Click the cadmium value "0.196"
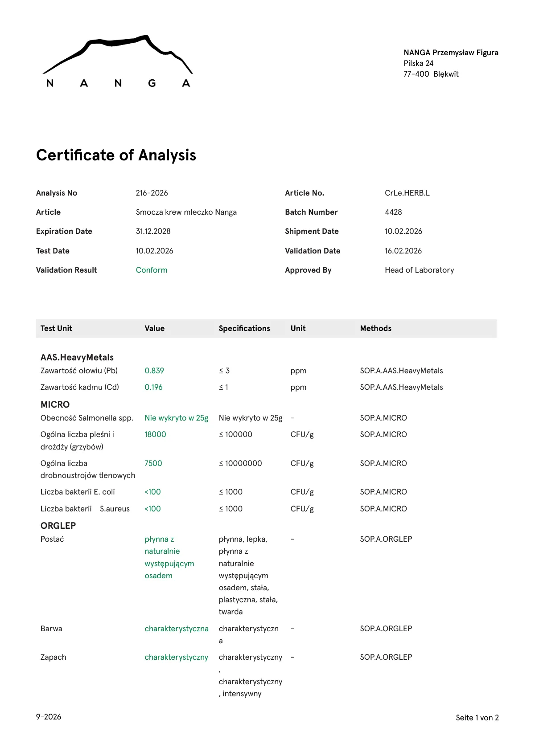 [153, 387]
